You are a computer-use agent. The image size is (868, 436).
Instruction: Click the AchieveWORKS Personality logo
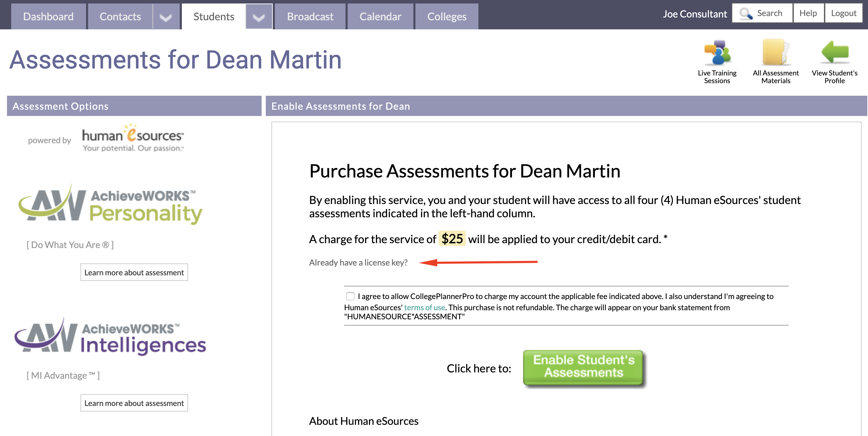[111, 205]
